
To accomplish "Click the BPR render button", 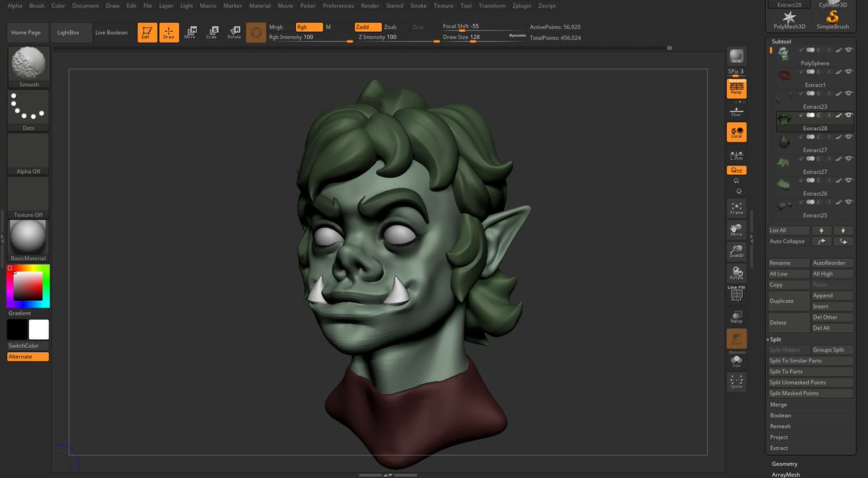I will 736,57.
